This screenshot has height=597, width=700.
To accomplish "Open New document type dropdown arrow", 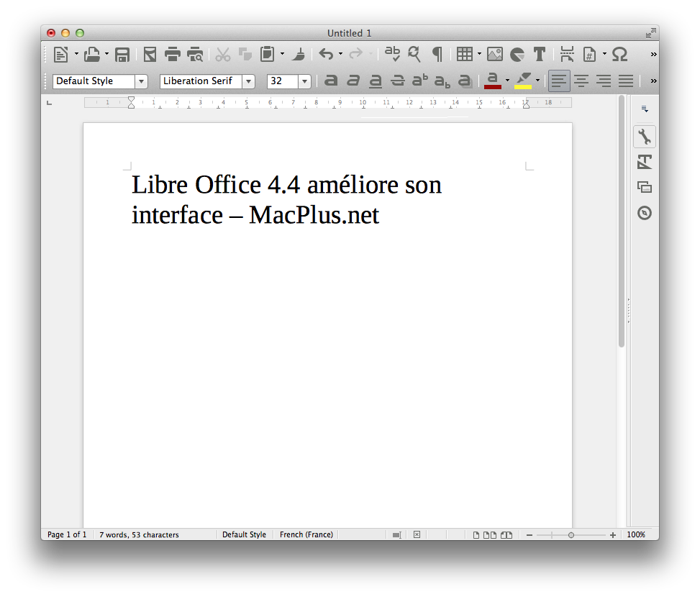I will click(x=76, y=55).
